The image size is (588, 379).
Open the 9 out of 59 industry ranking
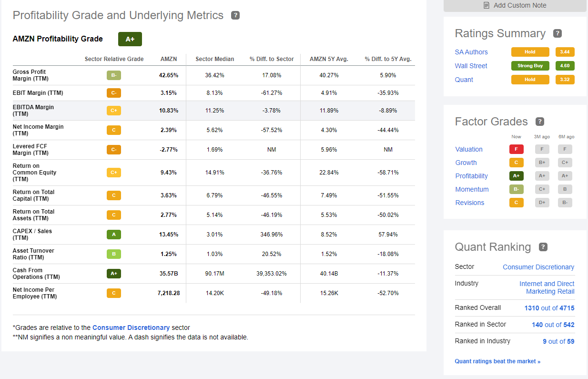(558, 341)
